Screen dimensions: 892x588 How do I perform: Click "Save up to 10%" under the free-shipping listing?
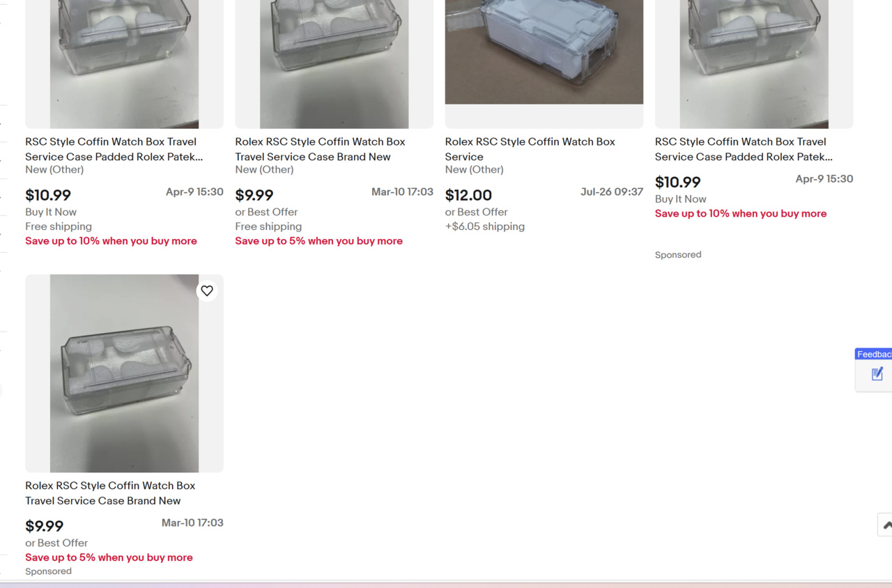coord(111,241)
